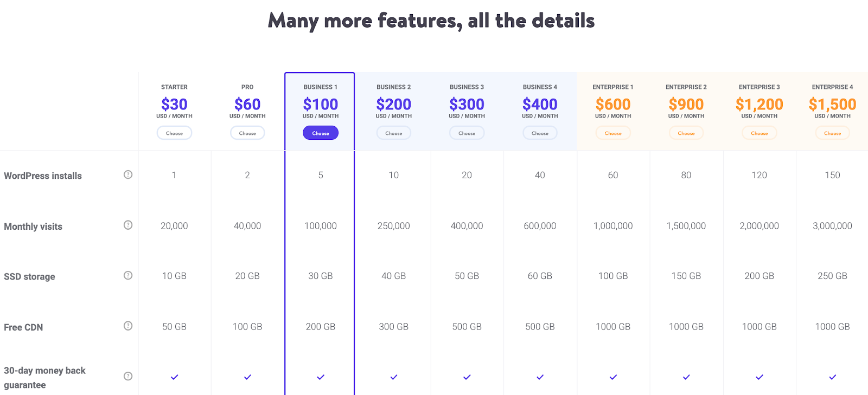Click the $100 Business 1 price

(x=321, y=104)
